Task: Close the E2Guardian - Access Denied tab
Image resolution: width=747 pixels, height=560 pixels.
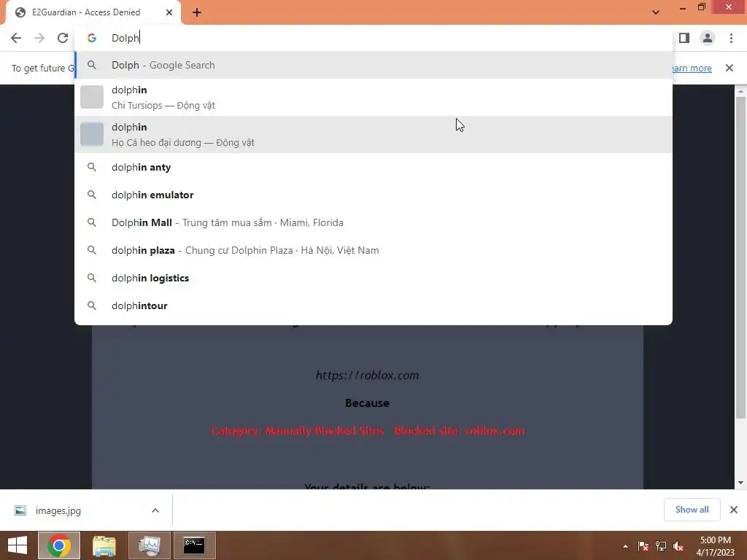Action: point(169,12)
